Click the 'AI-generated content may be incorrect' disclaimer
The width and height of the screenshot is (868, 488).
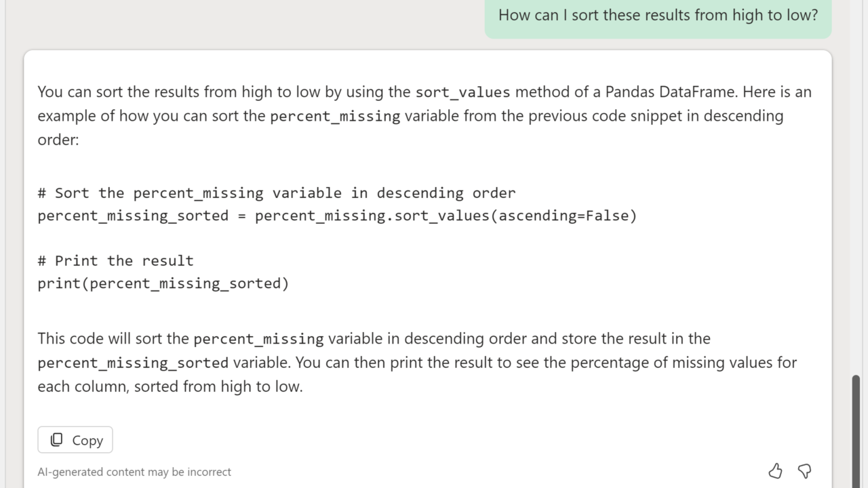click(134, 472)
